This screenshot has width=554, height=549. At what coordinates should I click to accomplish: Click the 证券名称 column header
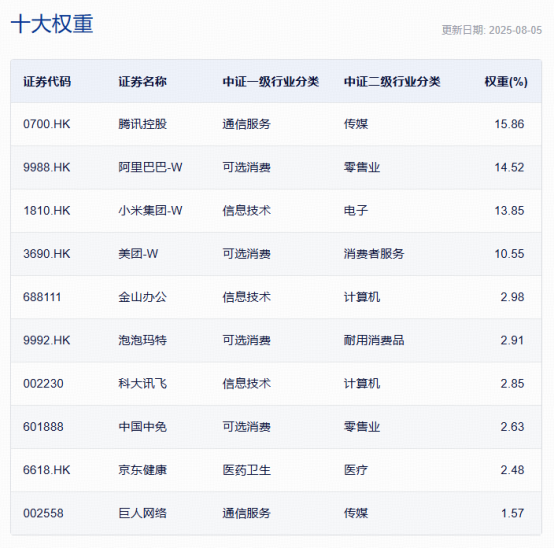[x=142, y=82]
